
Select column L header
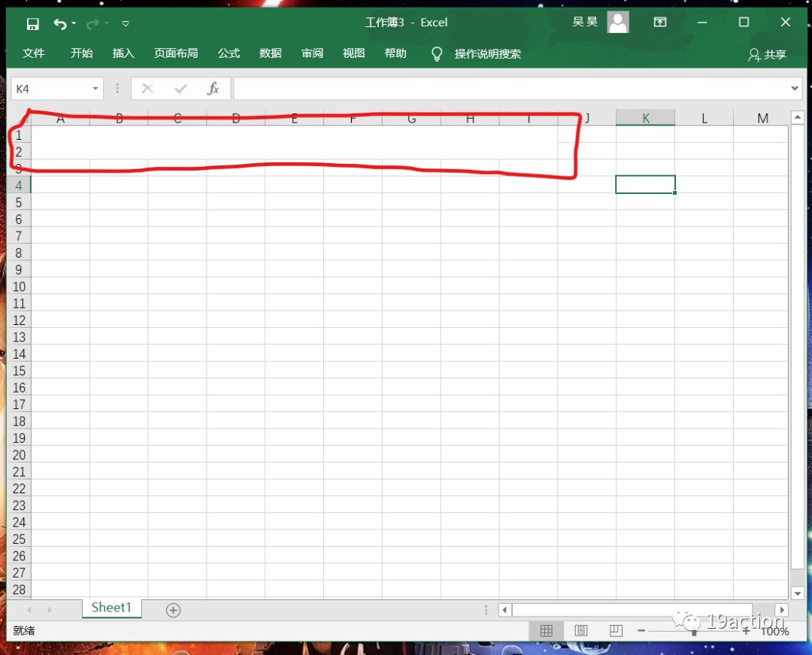click(x=704, y=118)
